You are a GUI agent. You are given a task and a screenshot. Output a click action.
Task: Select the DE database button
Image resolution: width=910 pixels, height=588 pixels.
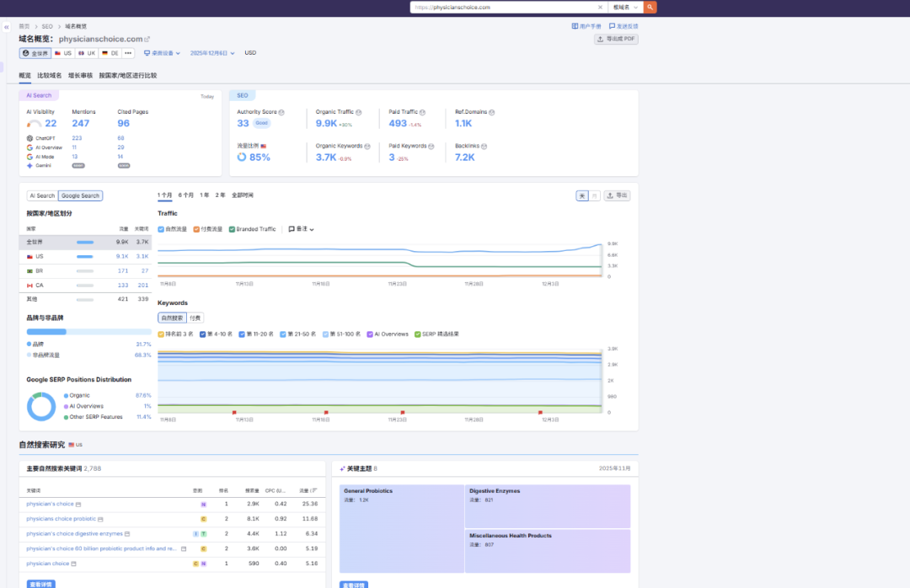point(110,53)
